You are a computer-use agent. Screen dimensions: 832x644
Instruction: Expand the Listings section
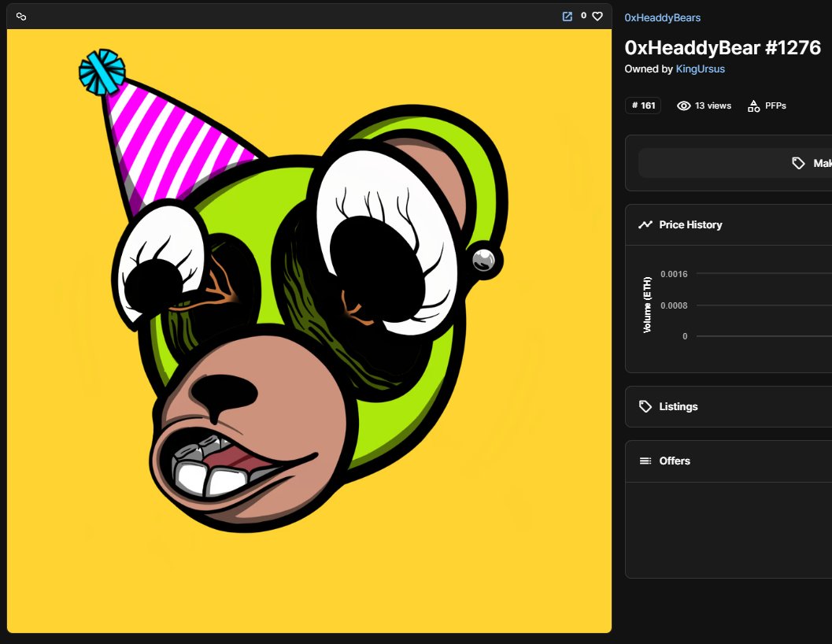click(729, 407)
